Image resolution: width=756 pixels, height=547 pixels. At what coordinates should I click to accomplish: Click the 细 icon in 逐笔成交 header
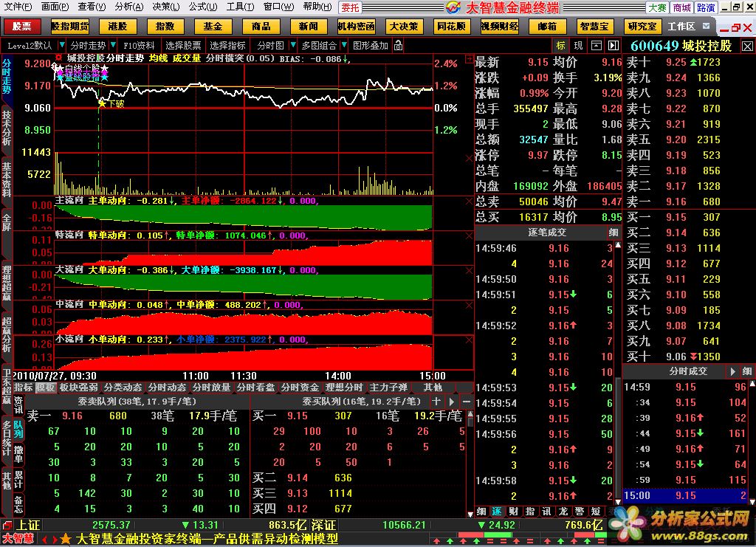tap(614, 233)
